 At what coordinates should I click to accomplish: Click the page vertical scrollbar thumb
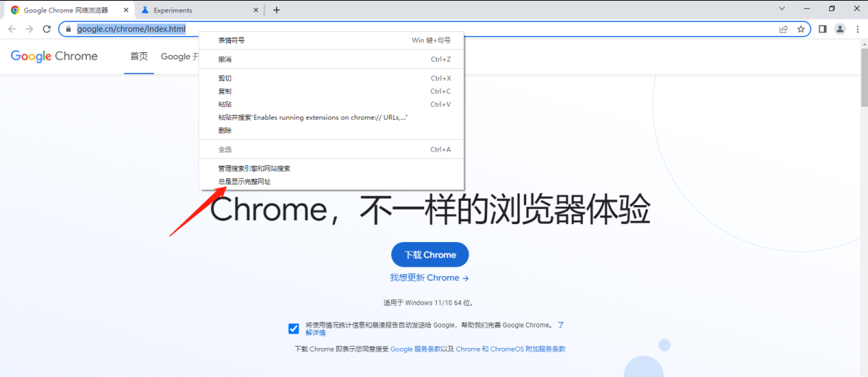point(864,78)
